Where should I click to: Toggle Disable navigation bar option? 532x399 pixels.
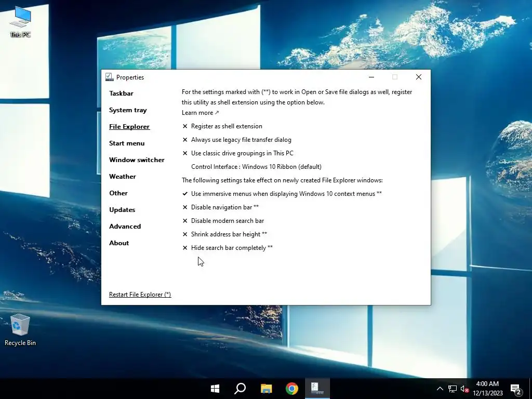click(220, 207)
